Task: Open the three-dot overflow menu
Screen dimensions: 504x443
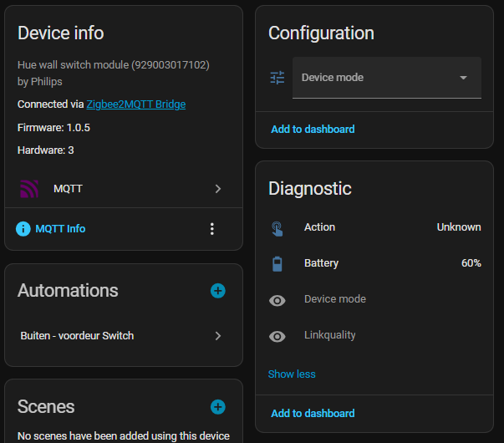Action: pyautogui.click(x=212, y=229)
